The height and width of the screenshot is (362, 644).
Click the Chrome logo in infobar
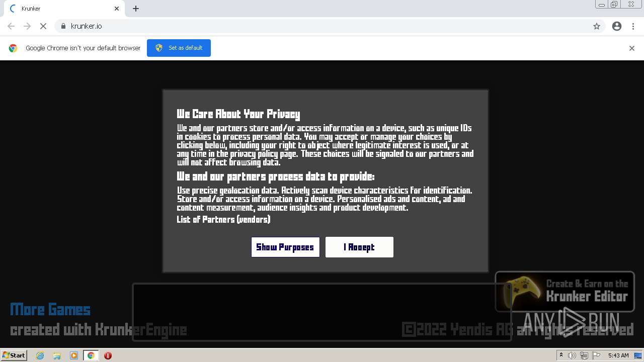(13, 48)
